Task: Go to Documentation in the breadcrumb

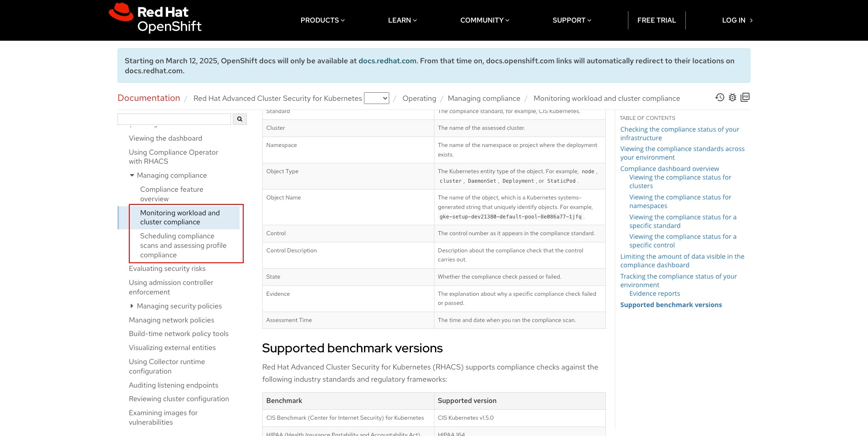Action: tap(149, 98)
